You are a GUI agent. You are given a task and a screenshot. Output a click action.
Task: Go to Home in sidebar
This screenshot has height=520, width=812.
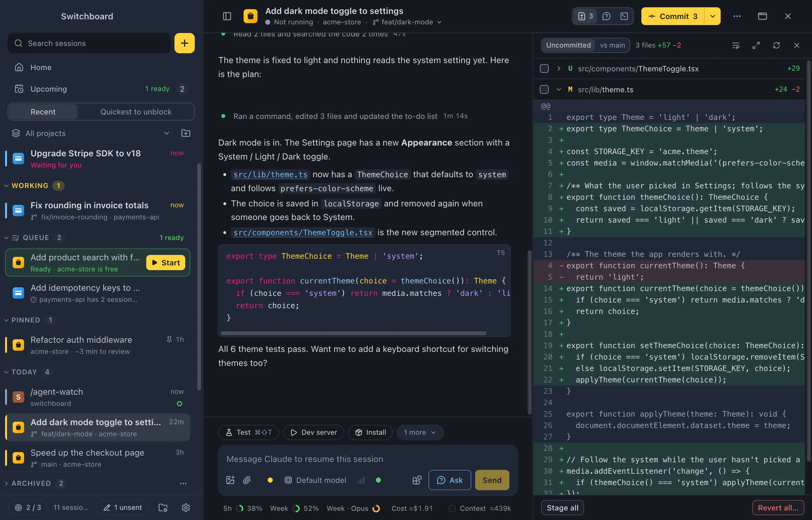(x=101, y=68)
